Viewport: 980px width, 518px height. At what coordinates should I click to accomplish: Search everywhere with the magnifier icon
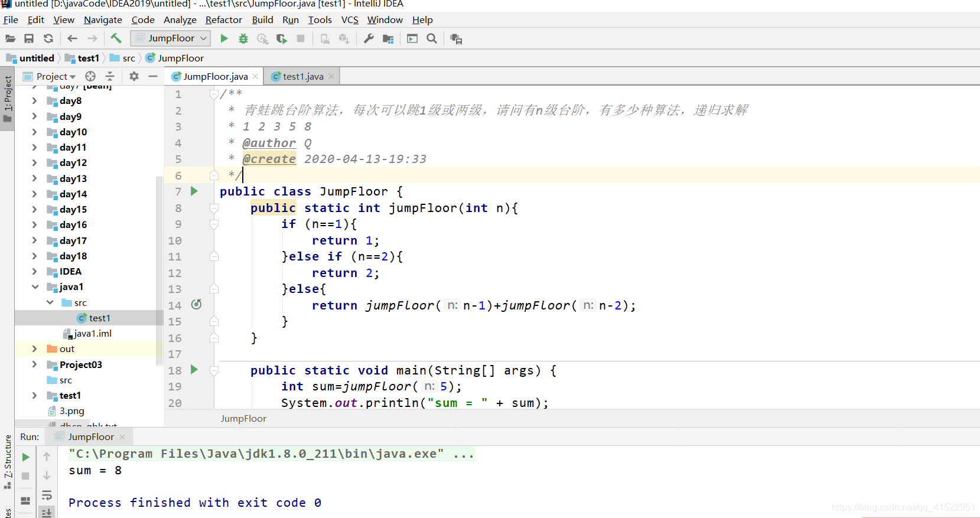(x=432, y=38)
